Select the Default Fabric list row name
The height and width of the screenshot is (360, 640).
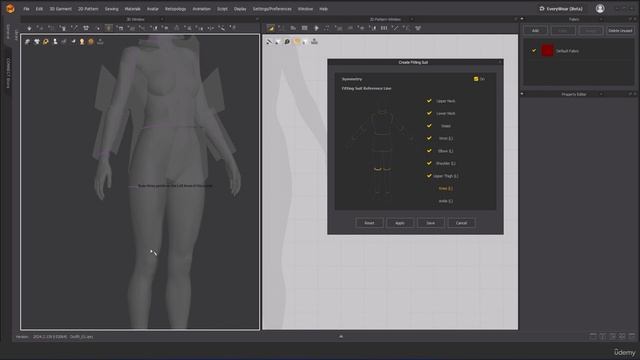567,51
